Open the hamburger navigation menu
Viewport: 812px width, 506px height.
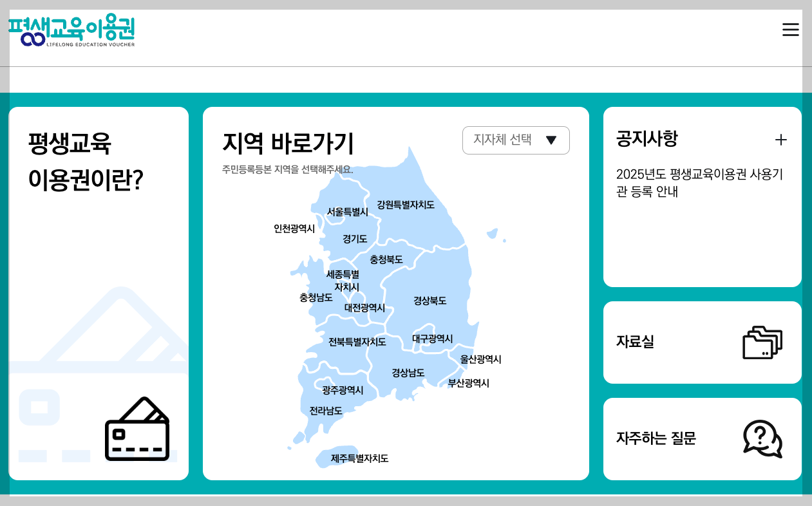pyautogui.click(x=790, y=29)
